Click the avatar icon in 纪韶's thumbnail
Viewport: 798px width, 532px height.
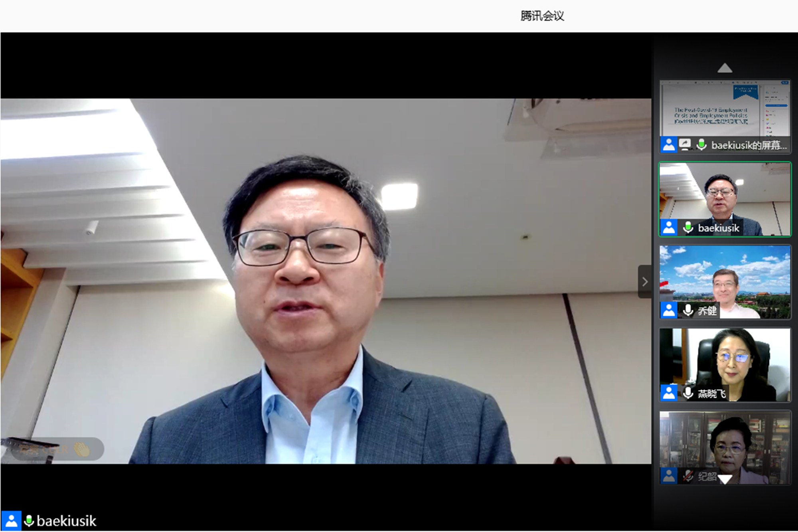pos(669,476)
